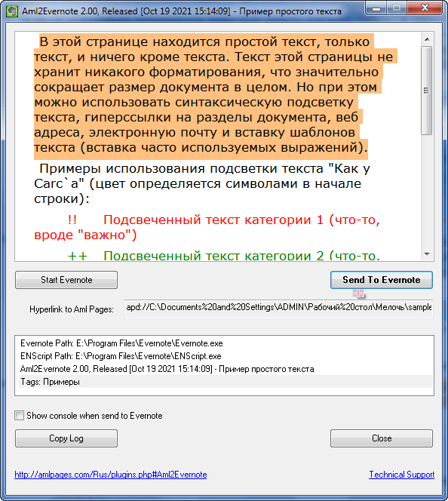This screenshot has width=448, height=501.
Task: Close window with title bar X button
Action: [425, 8]
